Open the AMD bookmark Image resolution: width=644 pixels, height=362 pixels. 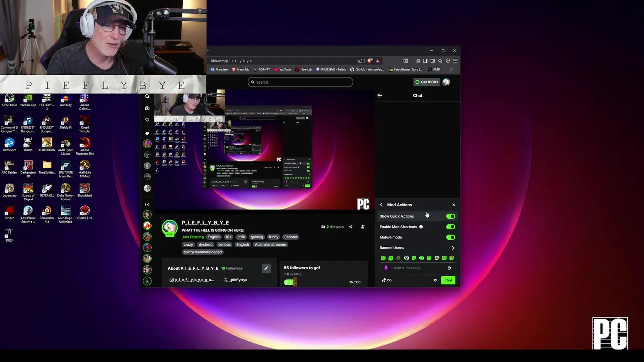pos(434,69)
